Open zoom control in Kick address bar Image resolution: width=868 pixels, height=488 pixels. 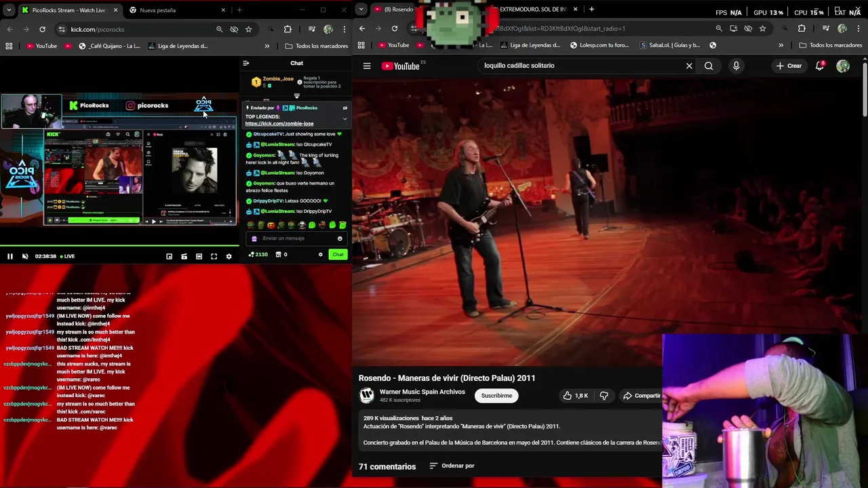219,29
